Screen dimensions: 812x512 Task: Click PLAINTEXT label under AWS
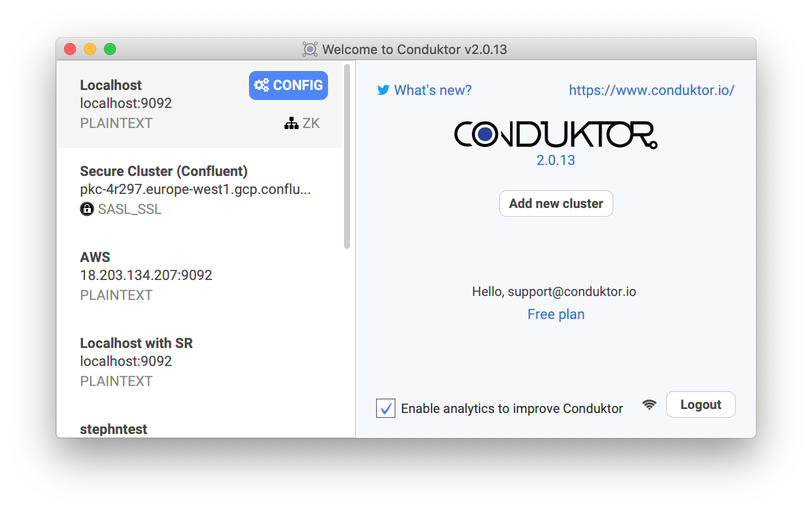coord(116,295)
